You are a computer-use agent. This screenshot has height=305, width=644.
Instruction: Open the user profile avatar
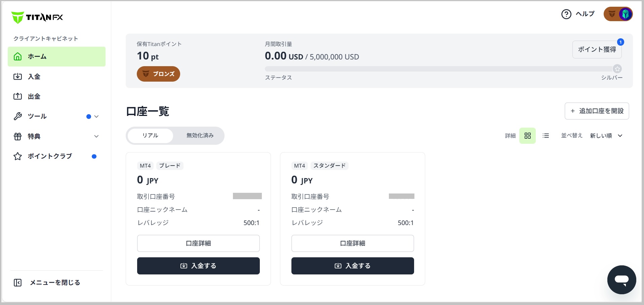(625, 14)
